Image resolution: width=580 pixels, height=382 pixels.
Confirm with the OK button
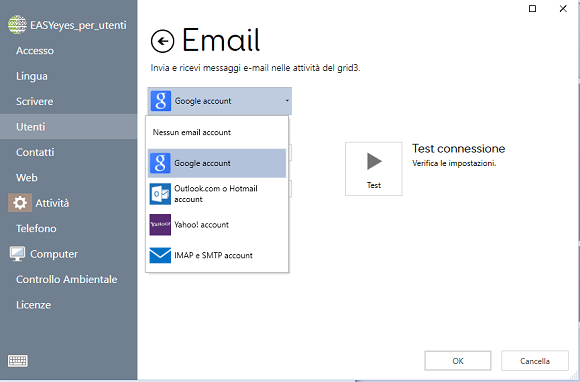point(458,361)
